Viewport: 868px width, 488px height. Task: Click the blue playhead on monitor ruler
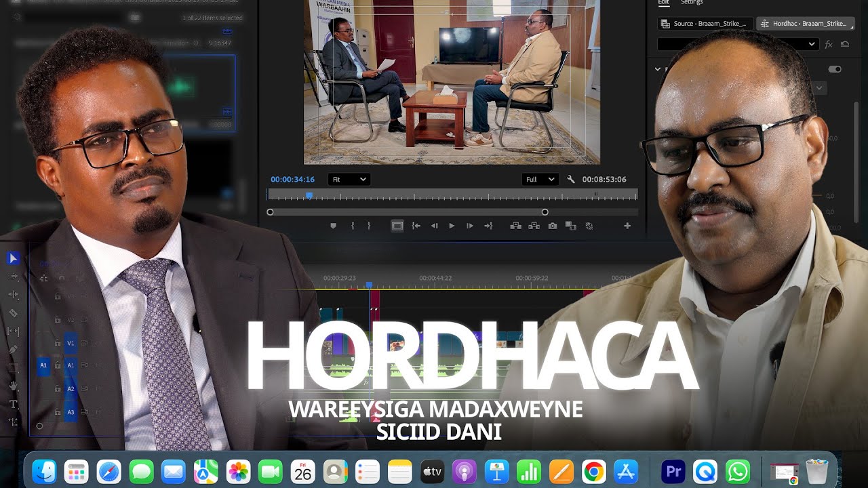[x=309, y=195]
